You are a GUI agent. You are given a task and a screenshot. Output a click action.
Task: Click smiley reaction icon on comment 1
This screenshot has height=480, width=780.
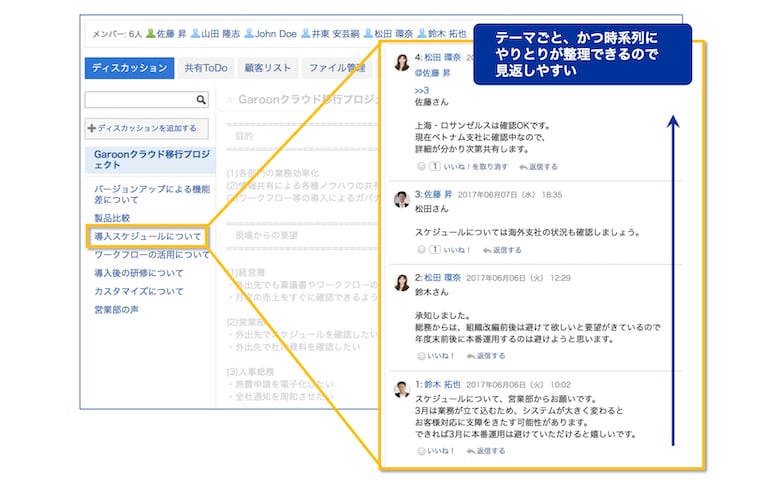[421, 451]
